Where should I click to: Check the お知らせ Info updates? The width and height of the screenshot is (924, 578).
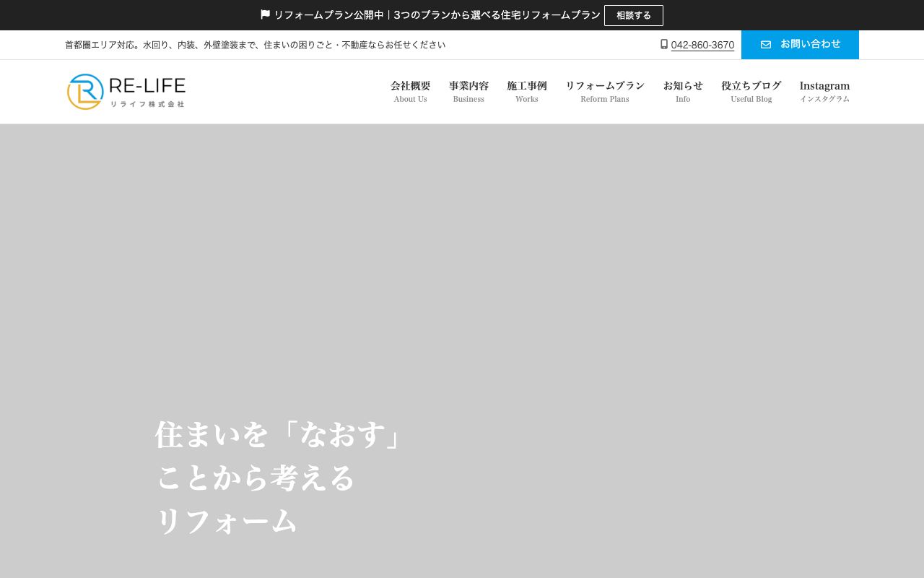[683, 91]
